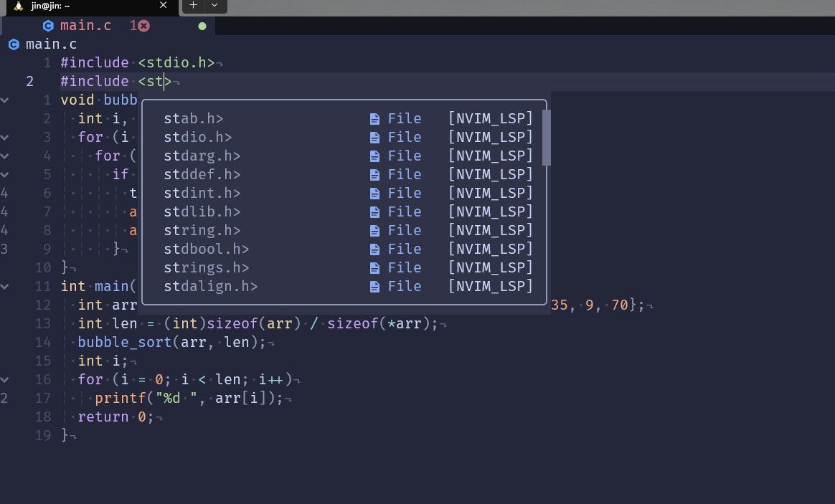The width and height of the screenshot is (835, 504).
Task: Click the green unsaved-changes dot on the tabline
Action: coord(202,25)
